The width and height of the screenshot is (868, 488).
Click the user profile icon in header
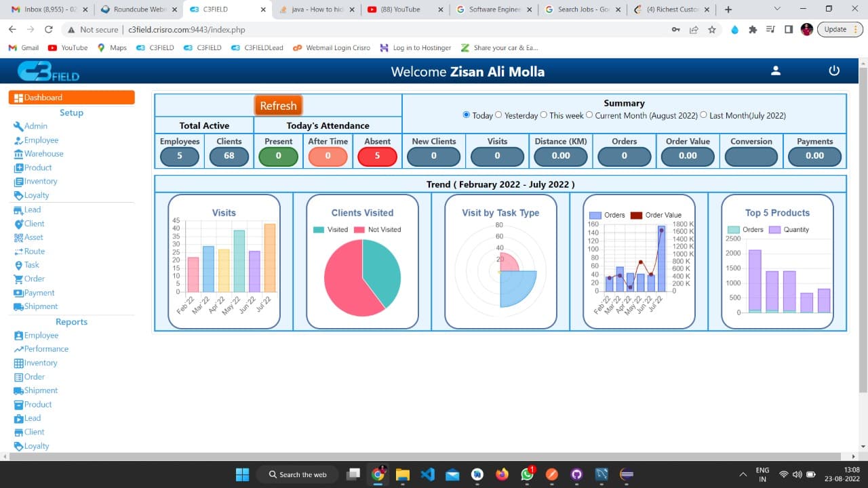tap(776, 71)
